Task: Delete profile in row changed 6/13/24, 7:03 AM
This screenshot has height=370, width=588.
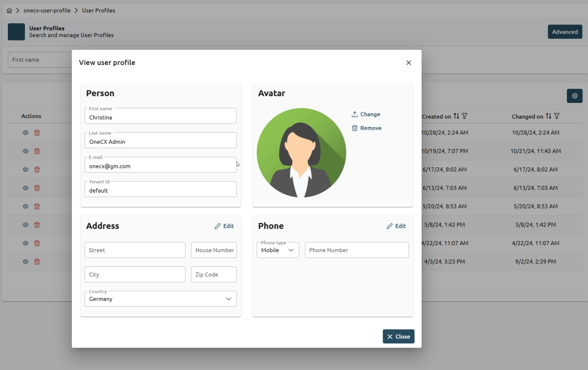Action: click(x=37, y=188)
